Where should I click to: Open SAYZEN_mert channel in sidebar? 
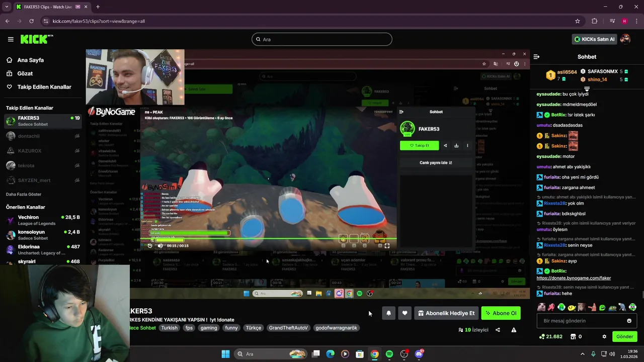[x=42, y=180]
